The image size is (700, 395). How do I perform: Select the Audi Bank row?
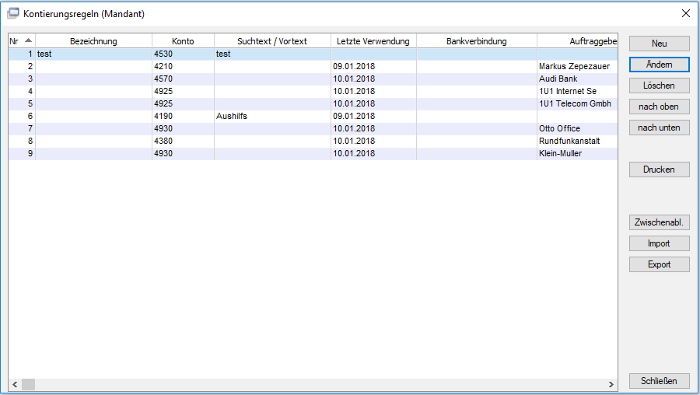pos(313,79)
